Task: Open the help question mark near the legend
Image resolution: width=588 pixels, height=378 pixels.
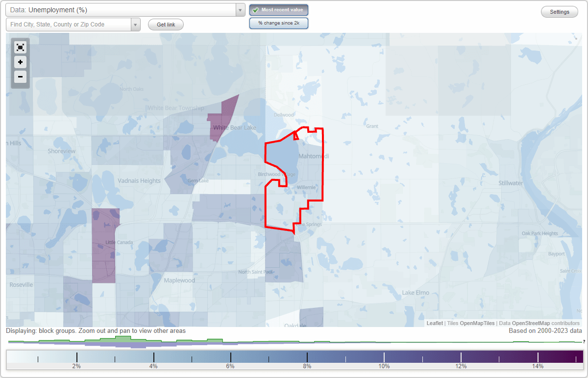Action: click(x=584, y=342)
